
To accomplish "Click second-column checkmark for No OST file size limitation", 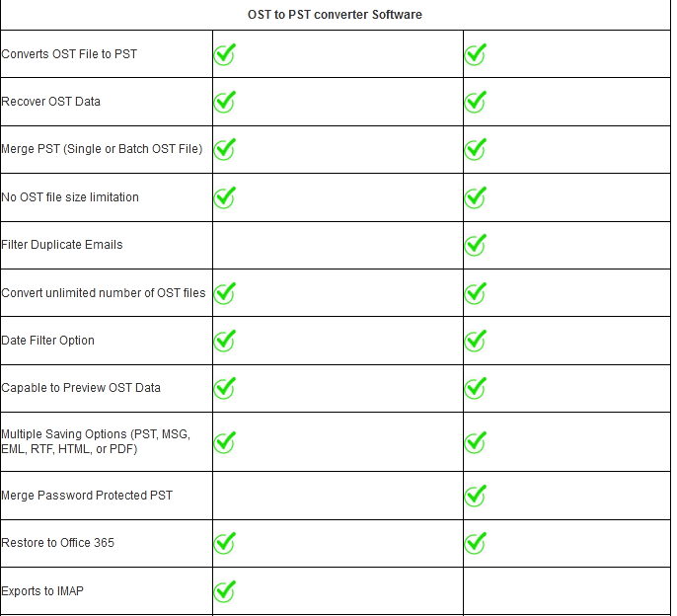I will tap(476, 197).
